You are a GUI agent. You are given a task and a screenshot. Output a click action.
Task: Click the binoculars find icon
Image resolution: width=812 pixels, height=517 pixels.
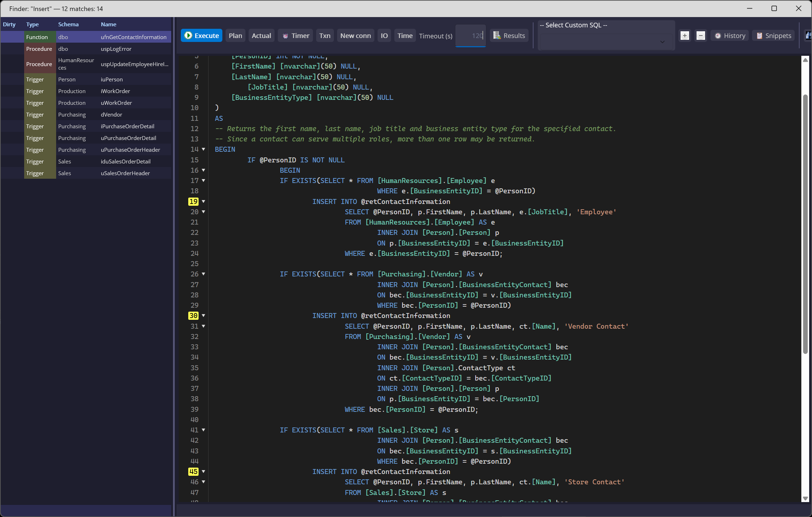click(x=808, y=36)
